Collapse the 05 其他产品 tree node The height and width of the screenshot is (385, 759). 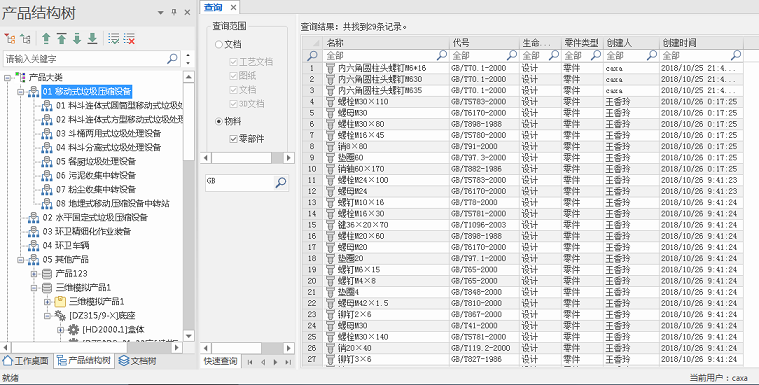[x=20, y=260]
